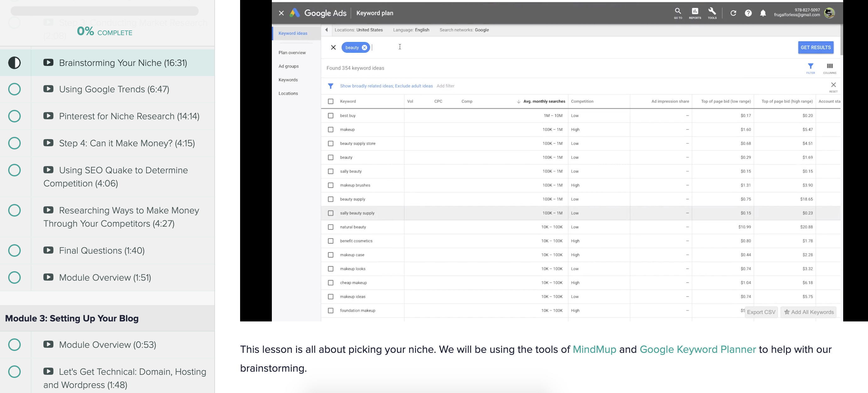
Task: Sort by Top of page bid (low range)
Action: (726, 101)
